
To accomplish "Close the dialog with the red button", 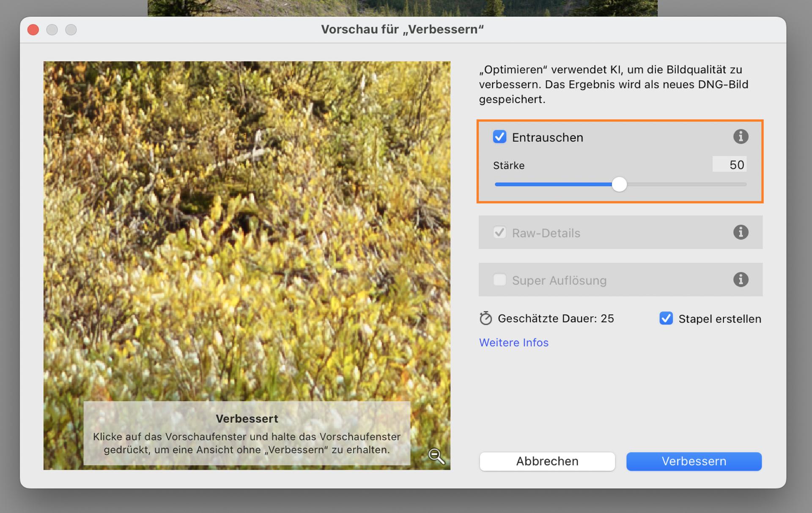I will [x=33, y=30].
